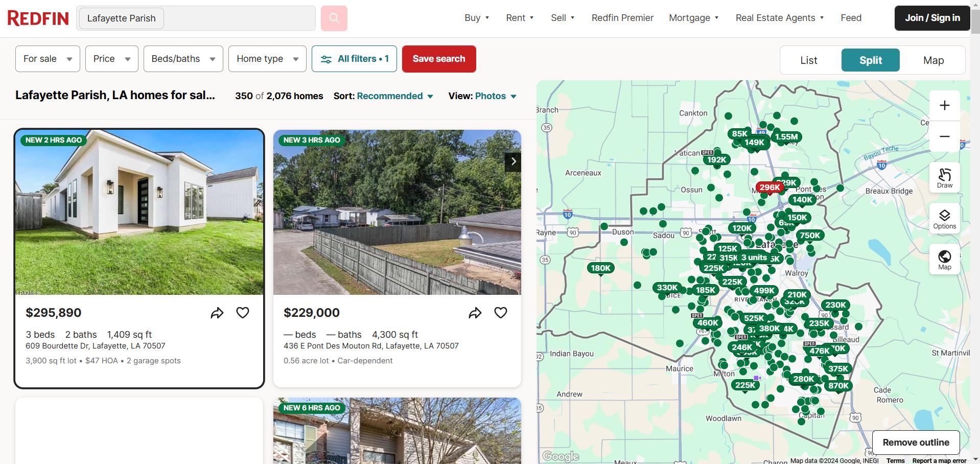980x464 pixels.
Task: Open the Google logo link on the map
Action: pyautogui.click(x=561, y=456)
